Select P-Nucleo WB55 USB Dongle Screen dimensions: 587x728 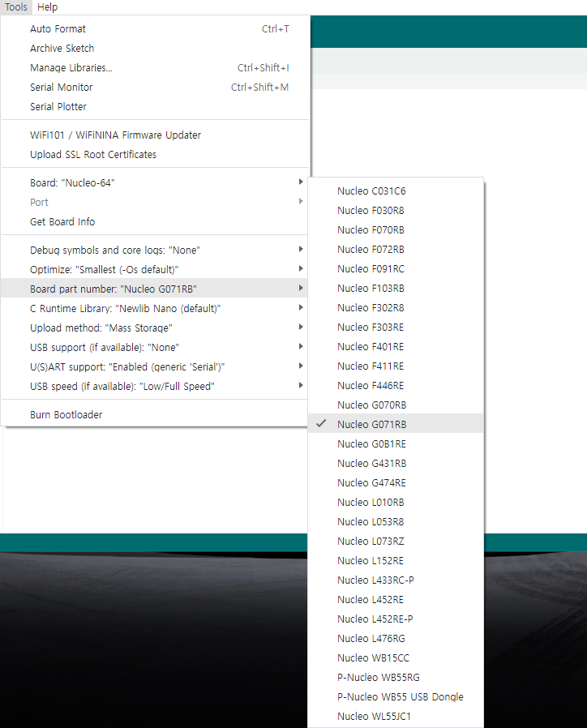[x=396, y=698]
